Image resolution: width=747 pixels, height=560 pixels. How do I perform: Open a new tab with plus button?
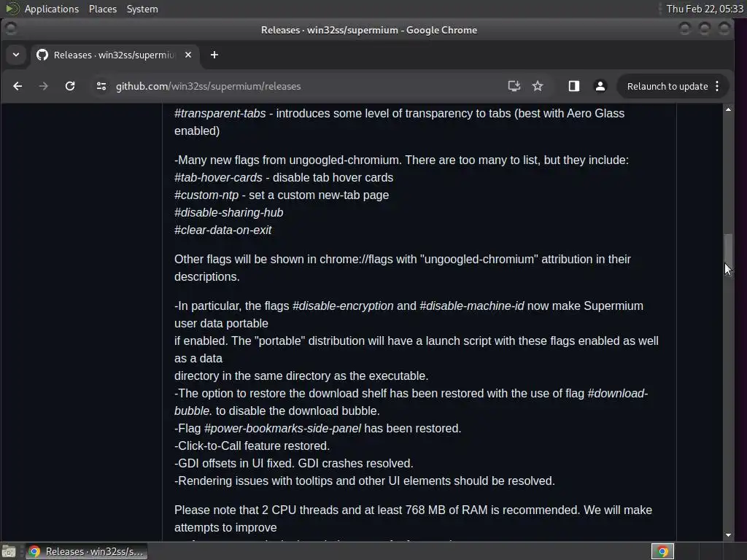tap(214, 55)
